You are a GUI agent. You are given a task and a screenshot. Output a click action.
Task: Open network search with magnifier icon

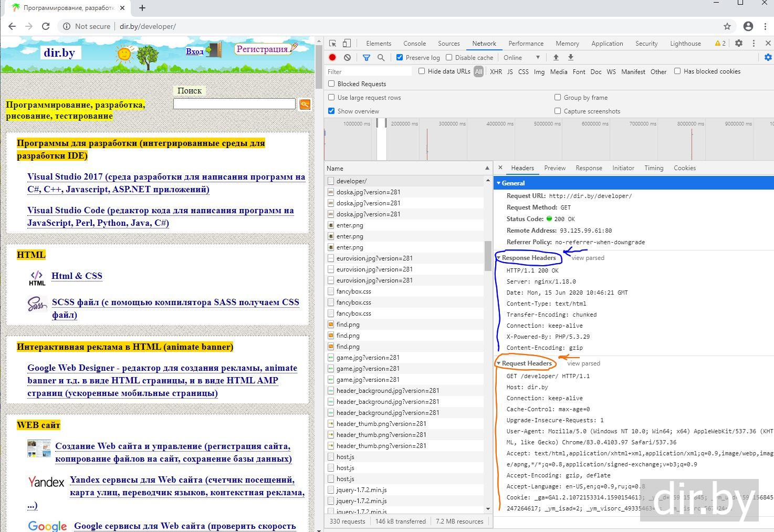(x=381, y=57)
